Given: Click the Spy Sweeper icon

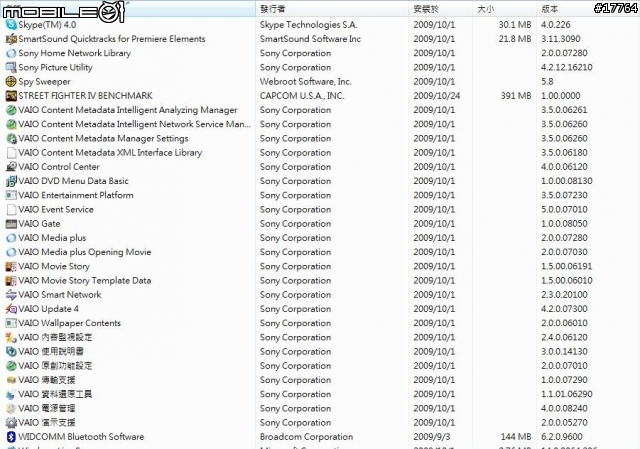Looking at the screenshot, I should (x=11, y=82).
